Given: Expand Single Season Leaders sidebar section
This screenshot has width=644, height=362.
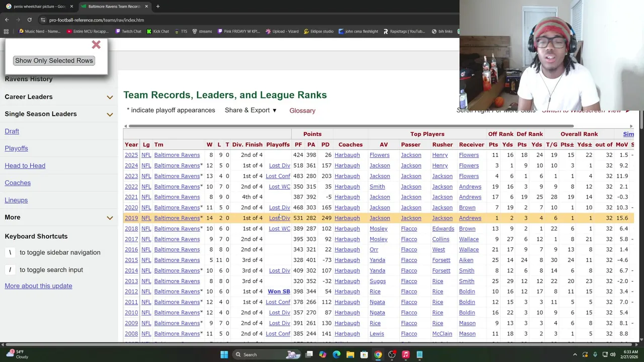Looking at the screenshot, I should click(110, 114).
